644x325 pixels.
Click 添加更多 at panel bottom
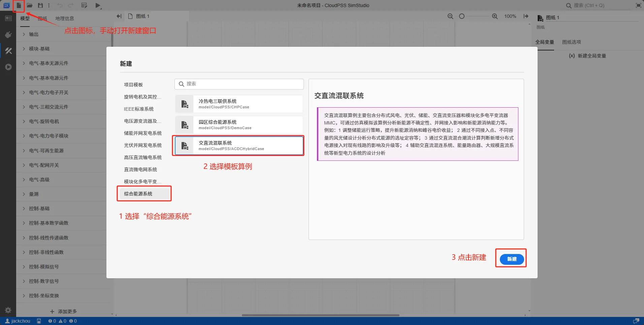pyautogui.click(x=63, y=312)
